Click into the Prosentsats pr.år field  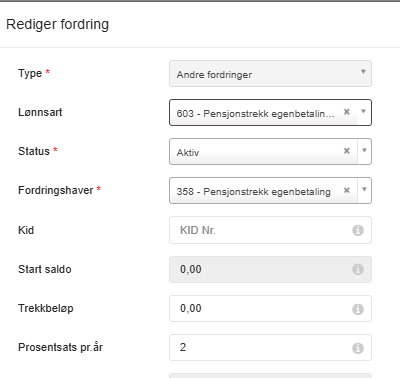(270, 347)
